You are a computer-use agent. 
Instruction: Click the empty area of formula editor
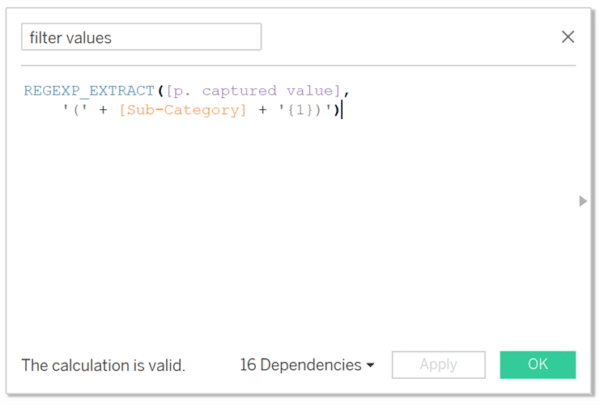coord(298,230)
